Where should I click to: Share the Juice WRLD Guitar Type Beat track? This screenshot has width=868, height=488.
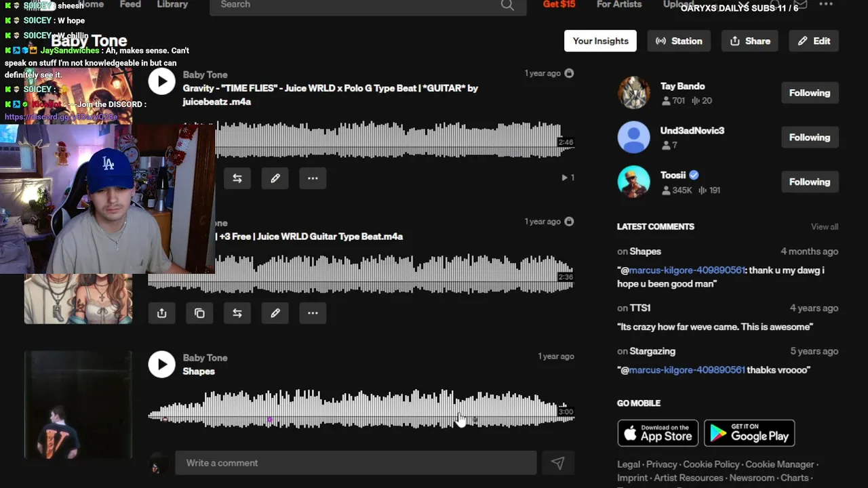coord(161,313)
